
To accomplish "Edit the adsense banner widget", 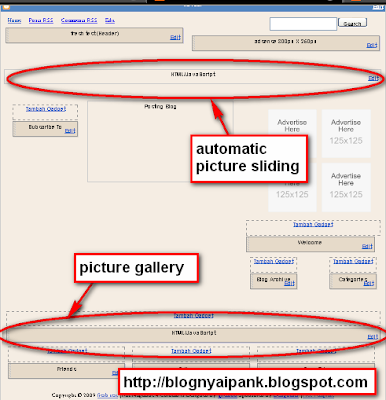I will (x=372, y=45).
